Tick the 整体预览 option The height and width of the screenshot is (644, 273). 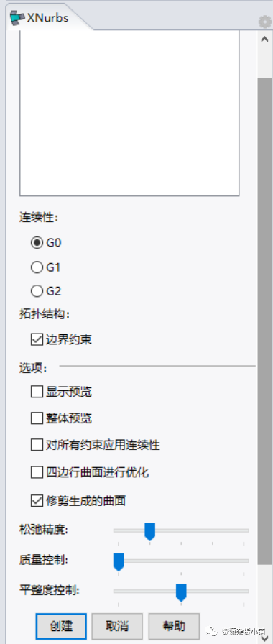point(37,418)
